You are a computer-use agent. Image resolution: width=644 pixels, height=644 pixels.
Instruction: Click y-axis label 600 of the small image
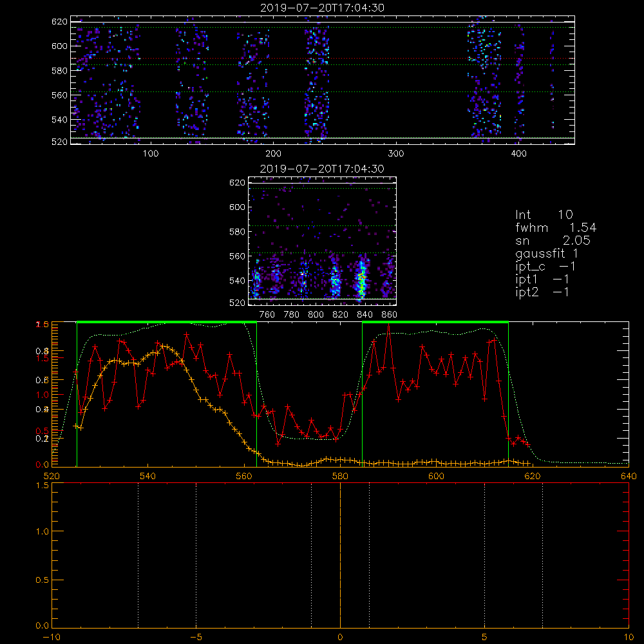237,207
